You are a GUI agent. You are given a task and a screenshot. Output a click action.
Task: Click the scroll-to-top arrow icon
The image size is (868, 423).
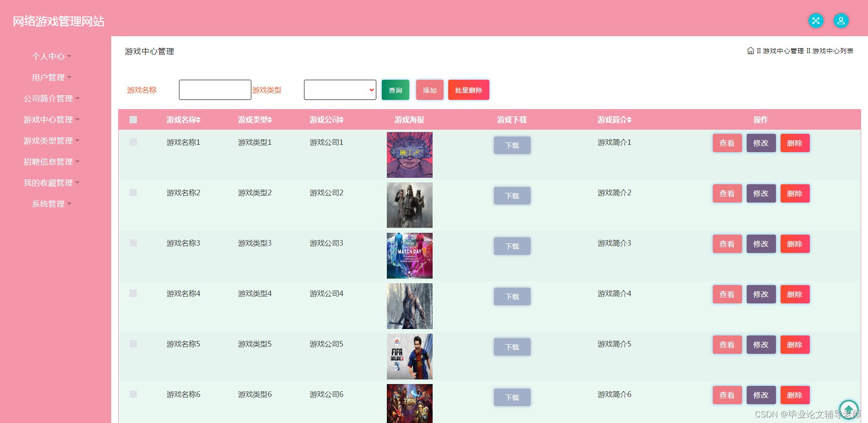(848, 409)
